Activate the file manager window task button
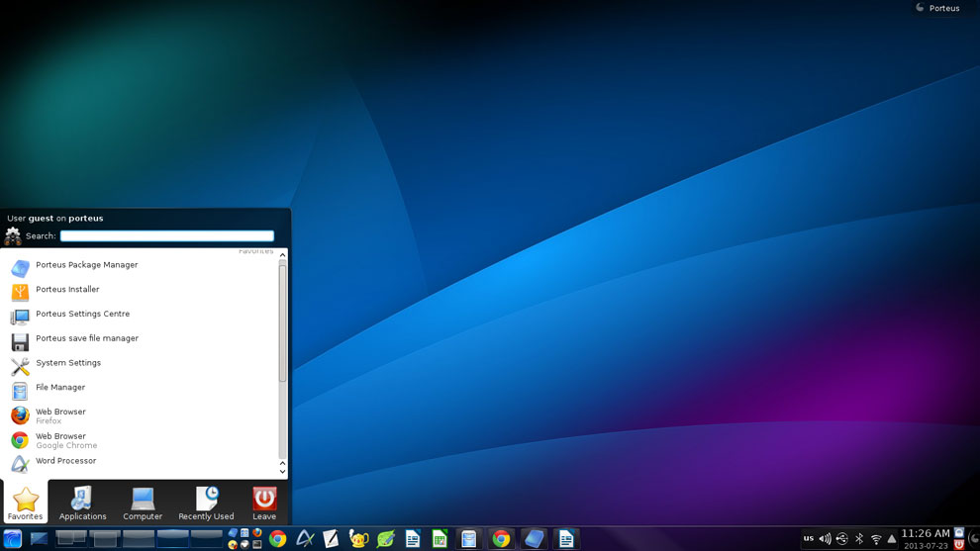This screenshot has width=980, height=551. pos(469,538)
